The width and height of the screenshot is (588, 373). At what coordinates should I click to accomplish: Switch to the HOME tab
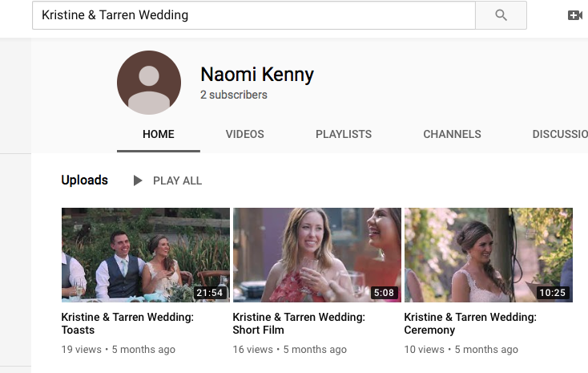point(159,134)
